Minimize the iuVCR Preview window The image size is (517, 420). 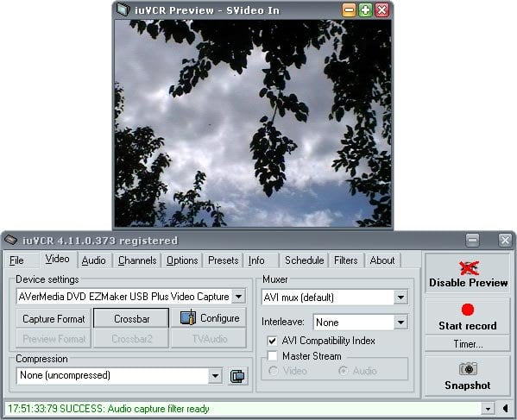click(349, 9)
